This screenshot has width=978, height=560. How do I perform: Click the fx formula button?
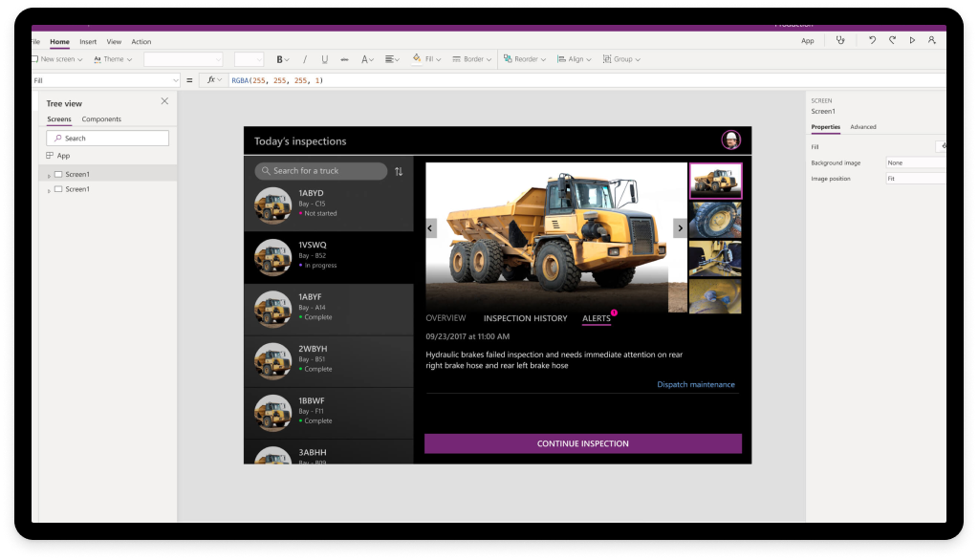pyautogui.click(x=214, y=80)
